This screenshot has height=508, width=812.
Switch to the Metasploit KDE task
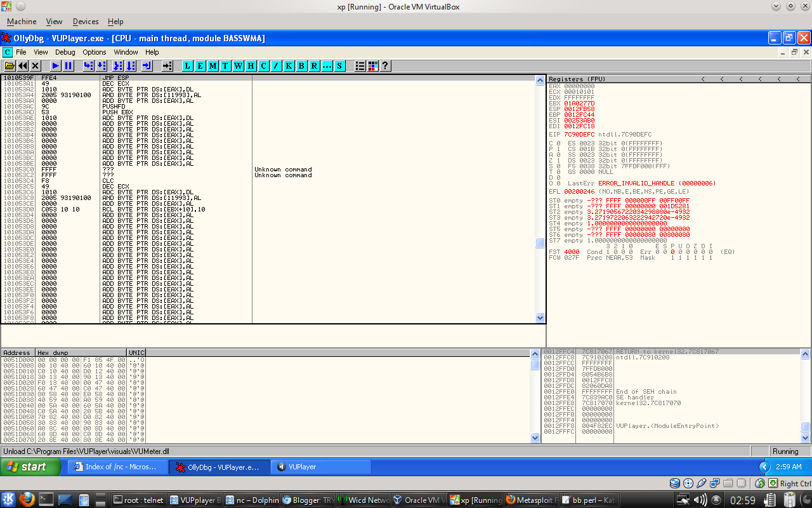532,500
